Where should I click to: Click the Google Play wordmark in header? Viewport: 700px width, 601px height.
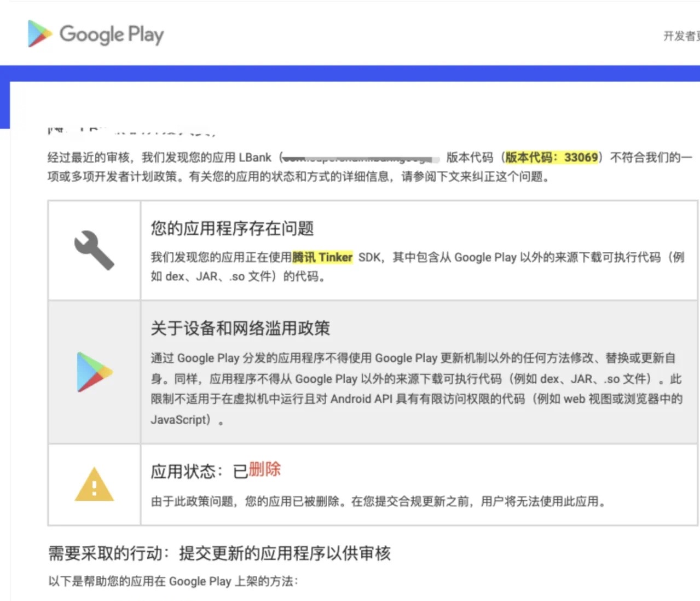pos(112,34)
